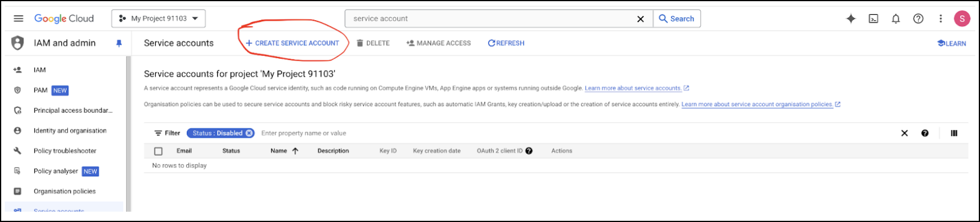Click the 'Status : Disabled' filter chip text
Screen dimensions: 980x222
(218, 133)
